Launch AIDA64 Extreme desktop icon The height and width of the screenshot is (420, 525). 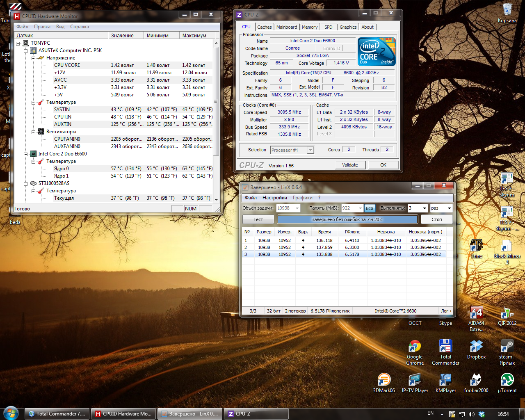[x=476, y=313]
